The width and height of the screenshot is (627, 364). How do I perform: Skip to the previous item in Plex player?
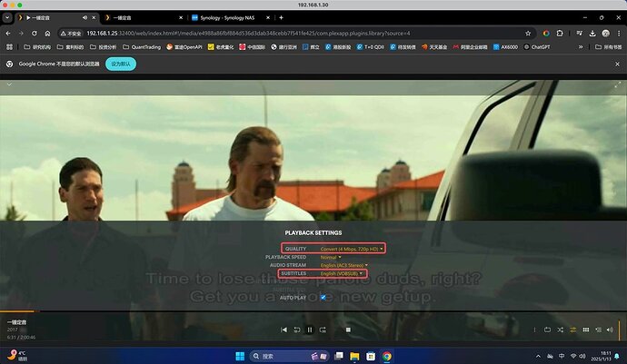click(x=284, y=330)
